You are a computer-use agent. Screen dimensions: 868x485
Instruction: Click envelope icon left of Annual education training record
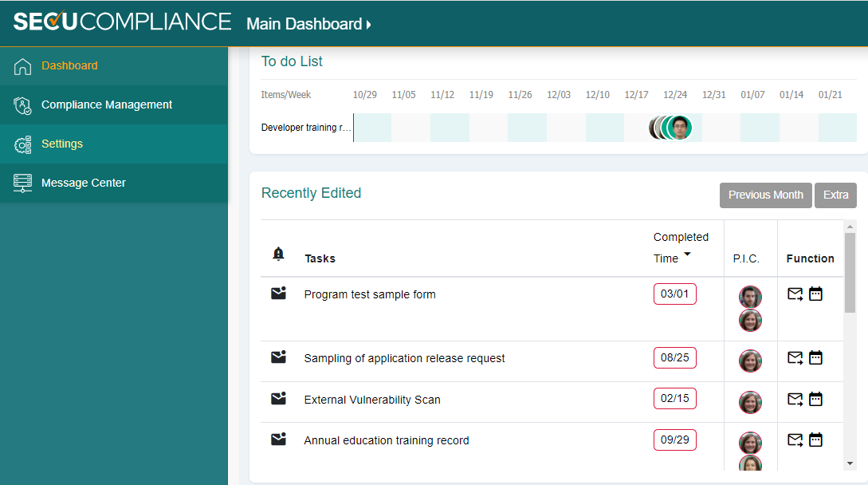coord(278,439)
